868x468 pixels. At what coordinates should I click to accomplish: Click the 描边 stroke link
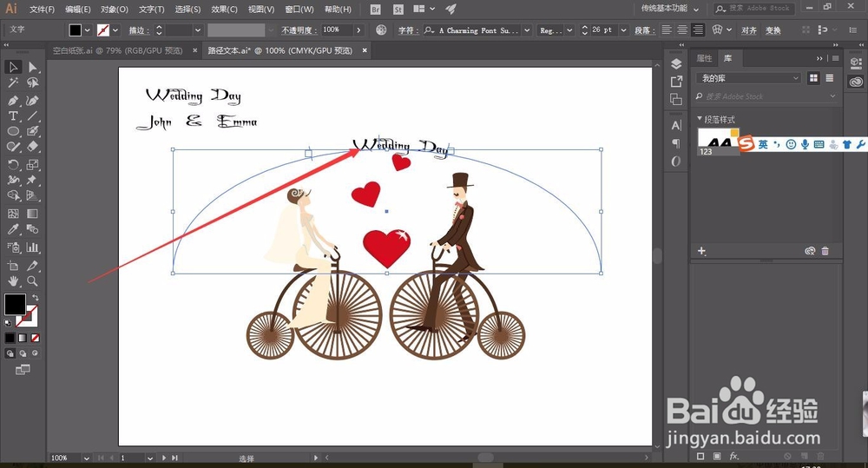[x=138, y=30]
